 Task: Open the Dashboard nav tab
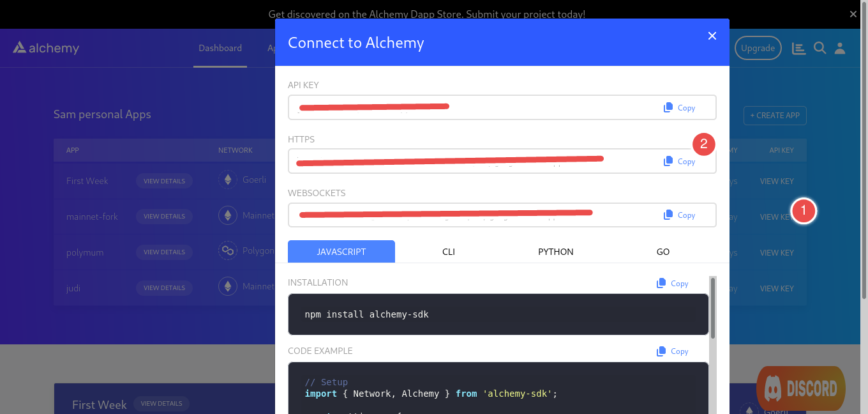tap(220, 48)
